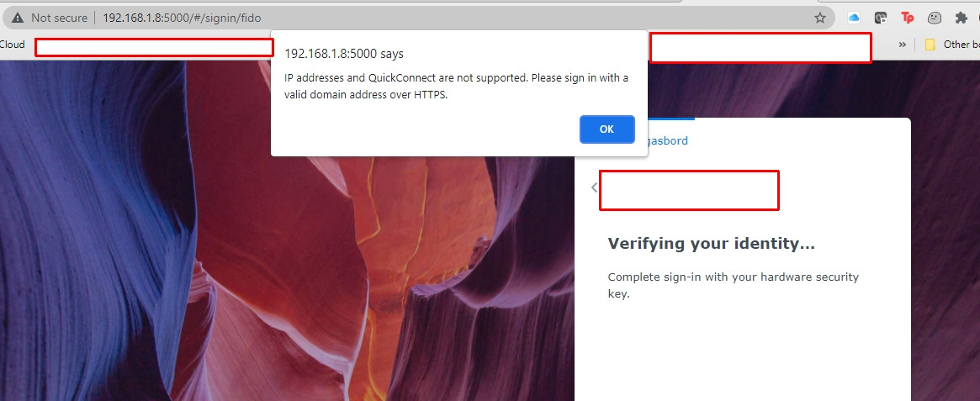Viewport: 980px width, 401px height.
Task: Click the alert title 192.168.1.8:5000 says
Action: click(x=344, y=54)
